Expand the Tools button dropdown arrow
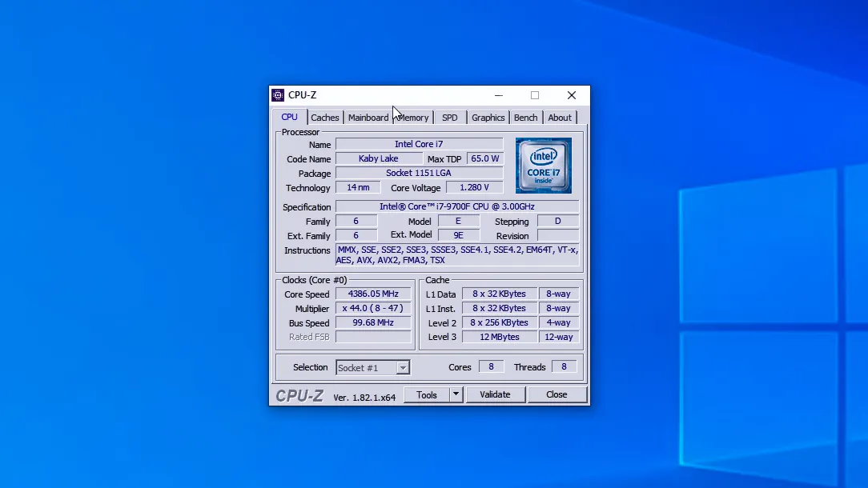868x488 pixels. pos(456,394)
